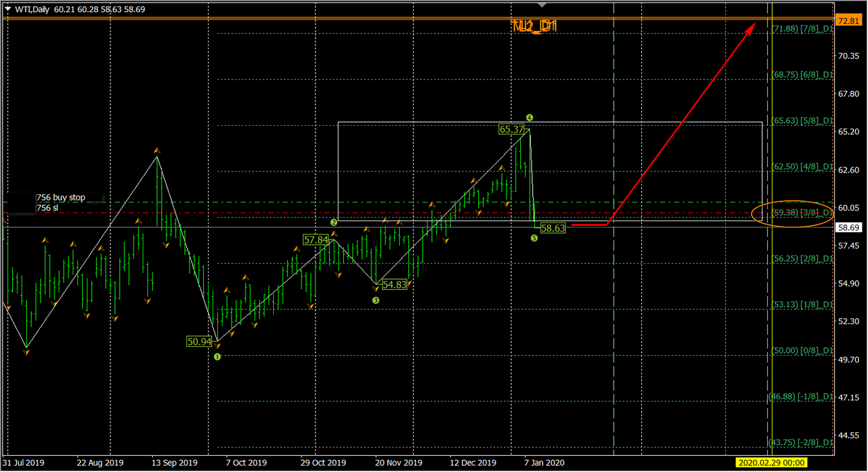Image resolution: width=868 pixels, height=472 pixels.
Task: Select green wave marker number 1
Action: 217,357
